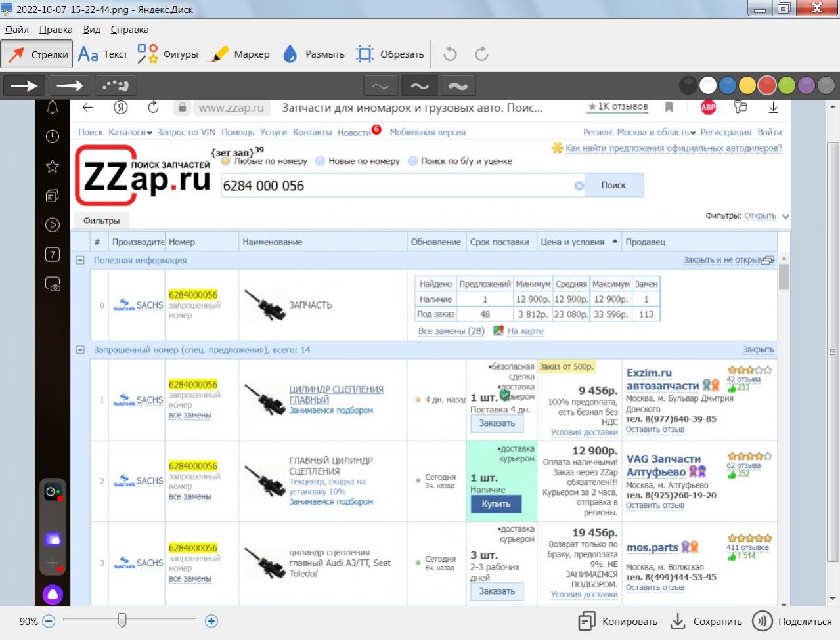The height and width of the screenshot is (640, 840).
Task: Pick the gray color swatch
Action: click(826, 85)
